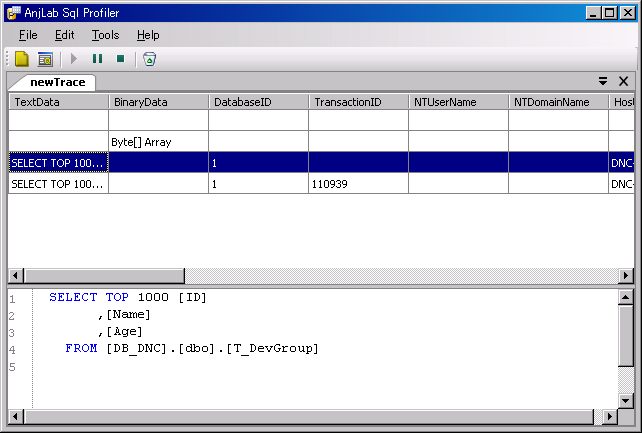Click the [Age] line in the query
The width and height of the screenshot is (642, 433).
tap(120, 332)
